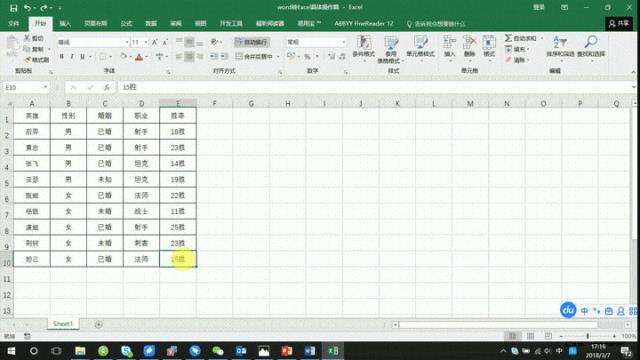The height and width of the screenshot is (360, 640).
Task: Toggle center text alignment
Action: pyautogui.click(x=189, y=56)
